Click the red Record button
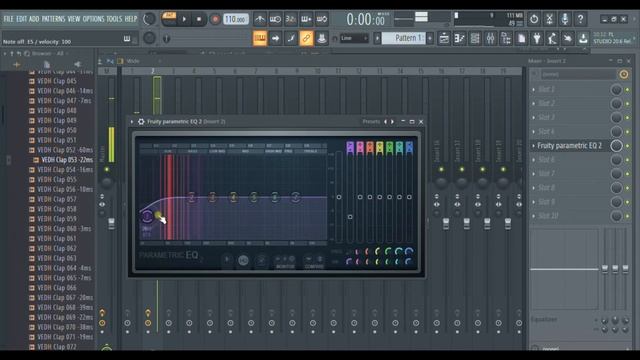 pos(215,19)
